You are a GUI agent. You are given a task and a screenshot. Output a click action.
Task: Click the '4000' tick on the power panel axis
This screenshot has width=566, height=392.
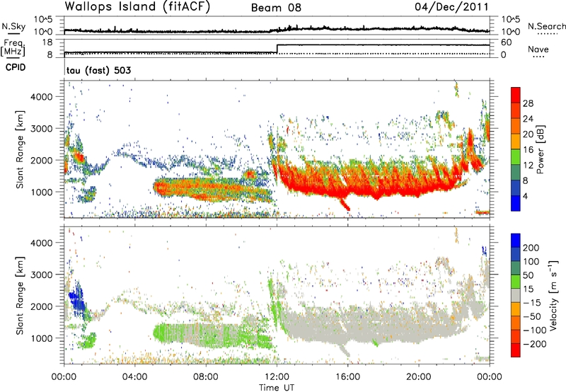click(41, 97)
